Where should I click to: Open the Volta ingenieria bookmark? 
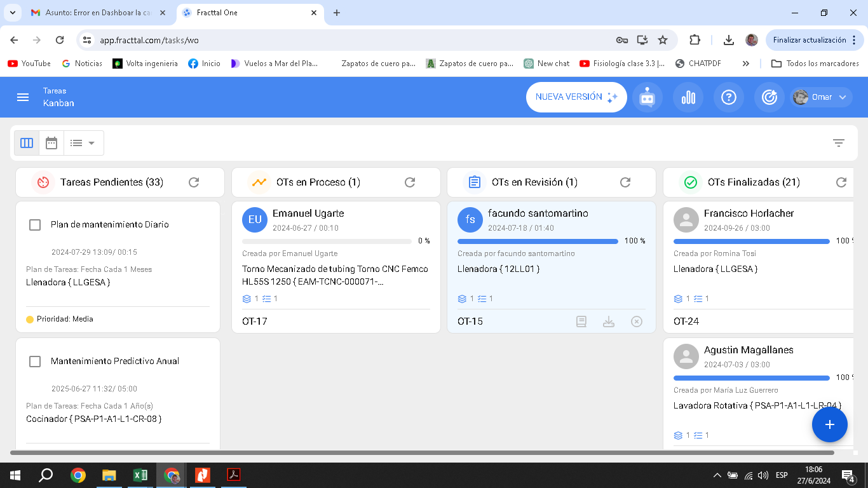(x=146, y=64)
